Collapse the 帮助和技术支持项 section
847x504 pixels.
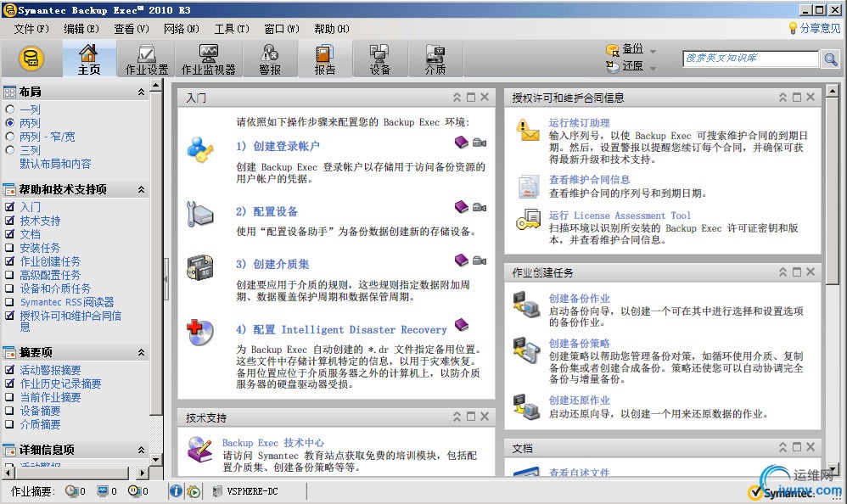click(141, 189)
